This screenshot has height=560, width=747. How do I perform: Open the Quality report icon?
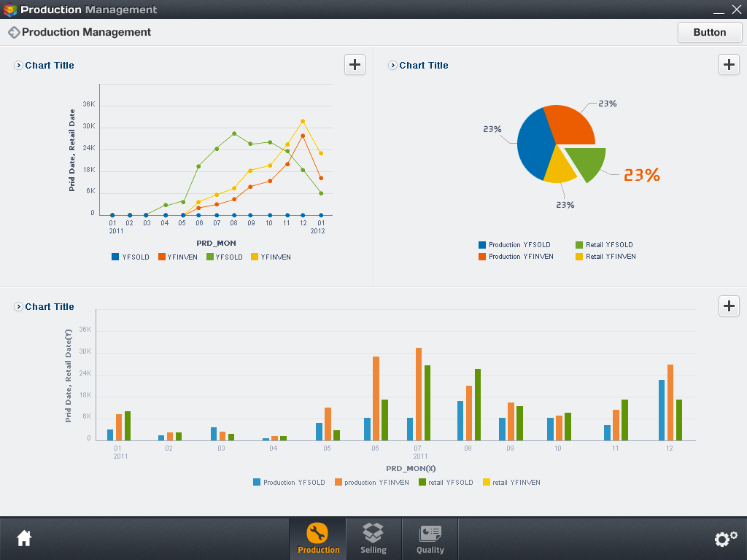click(430, 532)
